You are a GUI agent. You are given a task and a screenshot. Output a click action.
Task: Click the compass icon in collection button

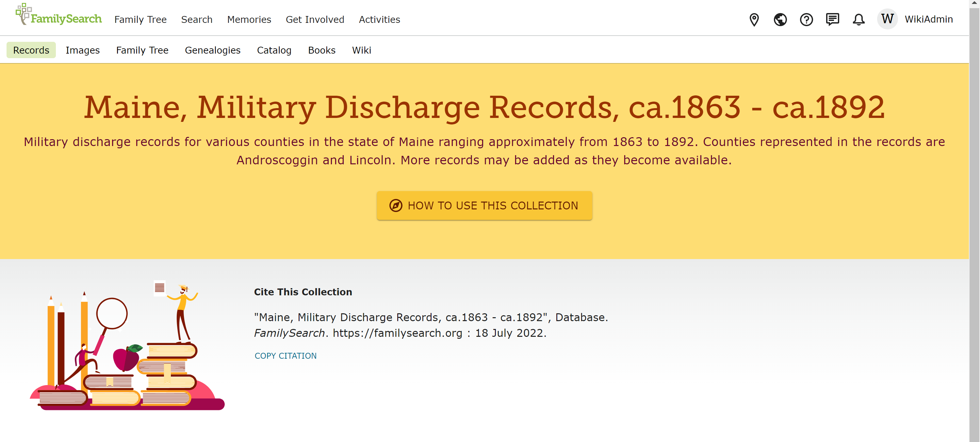(x=395, y=205)
